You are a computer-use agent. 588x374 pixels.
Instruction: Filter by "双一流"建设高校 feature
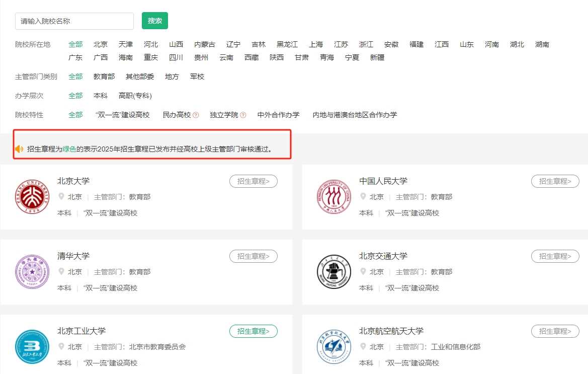click(123, 115)
